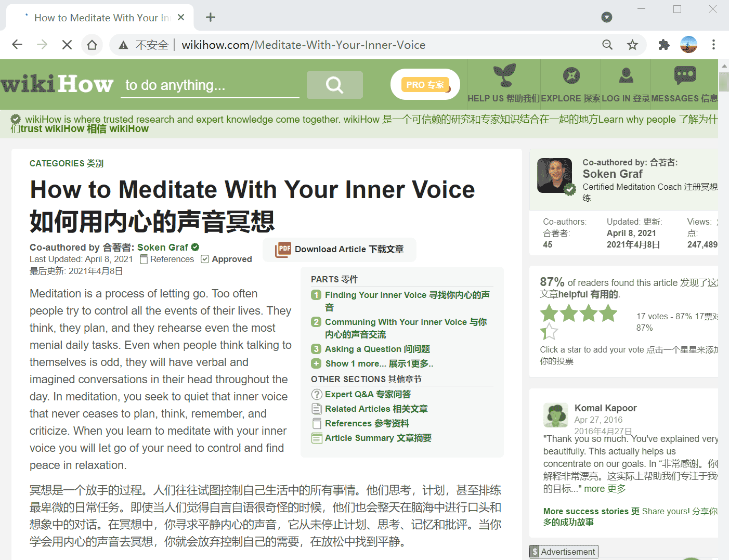
Task: Click the wikiHow search magnifier button
Action: (334, 85)
